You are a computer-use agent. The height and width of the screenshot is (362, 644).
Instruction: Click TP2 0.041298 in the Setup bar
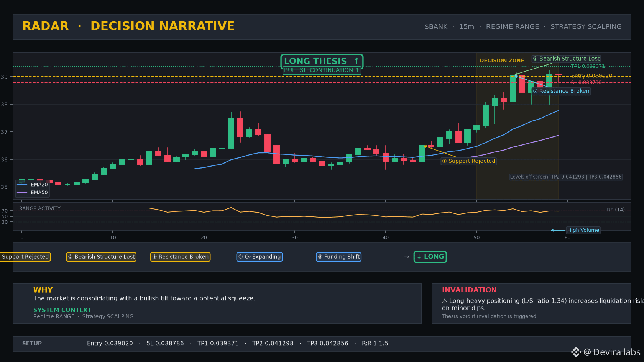click(x=273, y=343)
